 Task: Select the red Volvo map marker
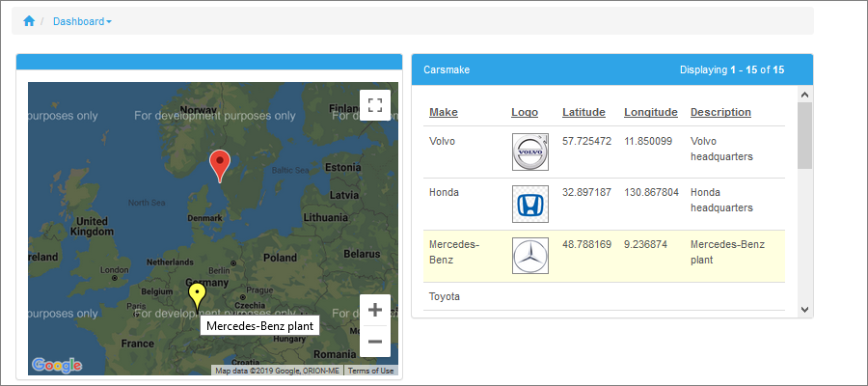220,166
